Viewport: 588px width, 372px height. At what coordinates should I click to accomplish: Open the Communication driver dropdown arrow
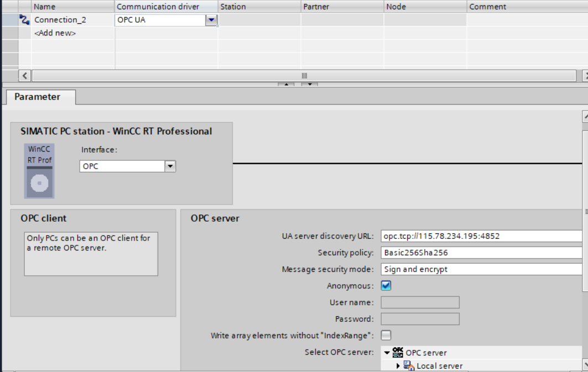(211, 20)
